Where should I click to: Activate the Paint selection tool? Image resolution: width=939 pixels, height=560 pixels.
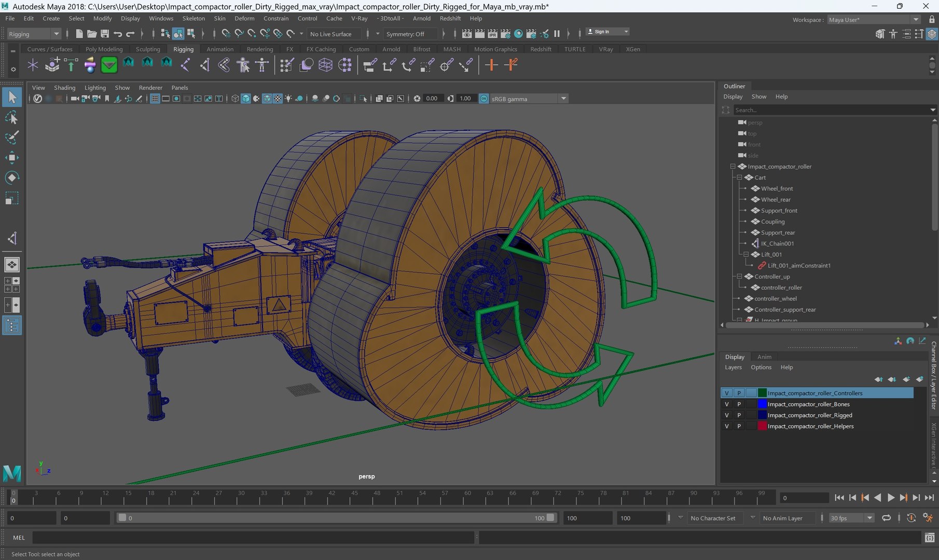12,137
